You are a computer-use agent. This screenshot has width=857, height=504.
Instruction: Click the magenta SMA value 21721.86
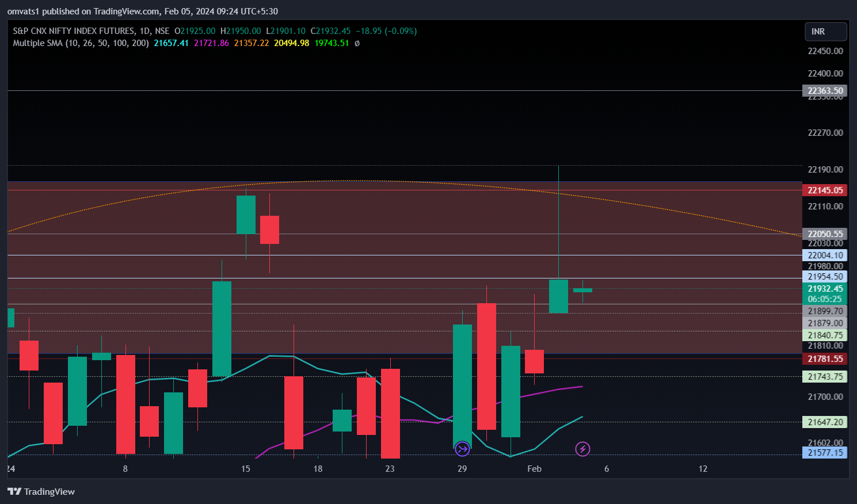(x=211, y=43)
